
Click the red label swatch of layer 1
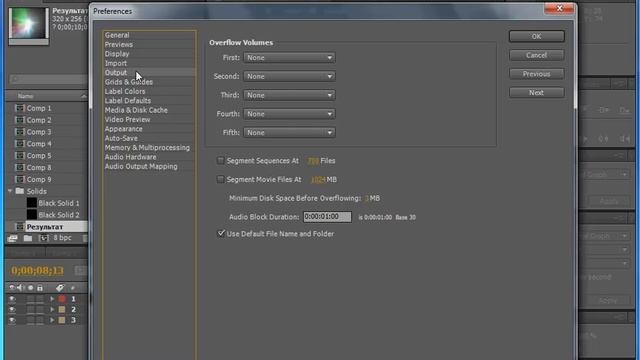[62, 299]
